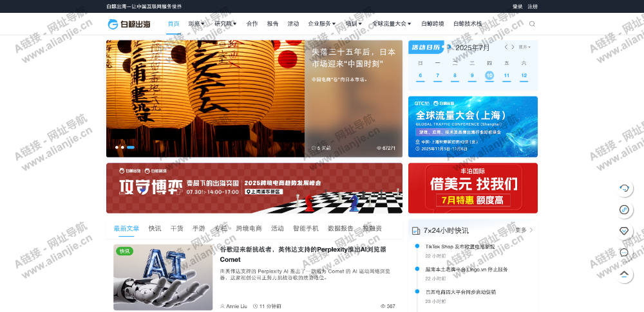Expand the 全球流量大会 dropdown menu
This screenshot has height=312, width=644.
[392, 24]
